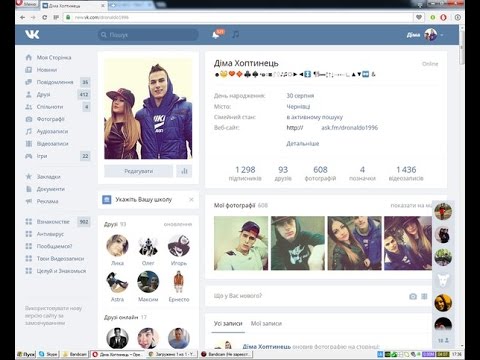Open the first photo thumbnail in Мої фотографії
This screenshot has width=480, height=360.
[x=241, y=243]
